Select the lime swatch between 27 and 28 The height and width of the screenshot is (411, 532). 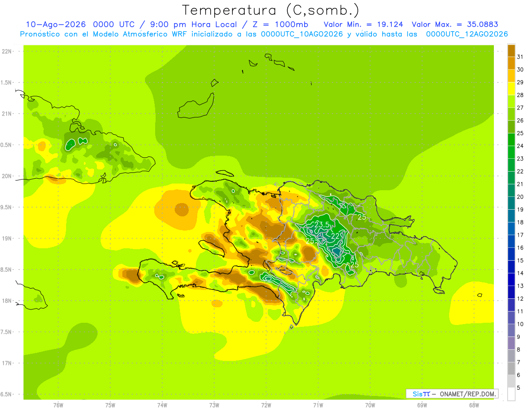[x=511, y=101]
